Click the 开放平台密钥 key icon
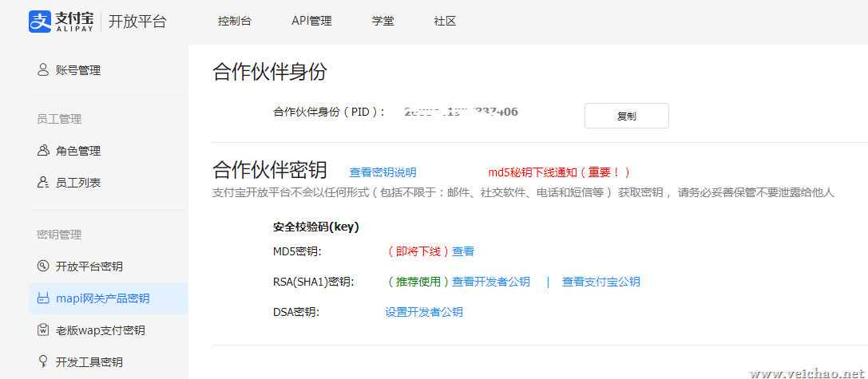Screen dimensions: 868x379 pyautogui.click(x=43, y=266)
